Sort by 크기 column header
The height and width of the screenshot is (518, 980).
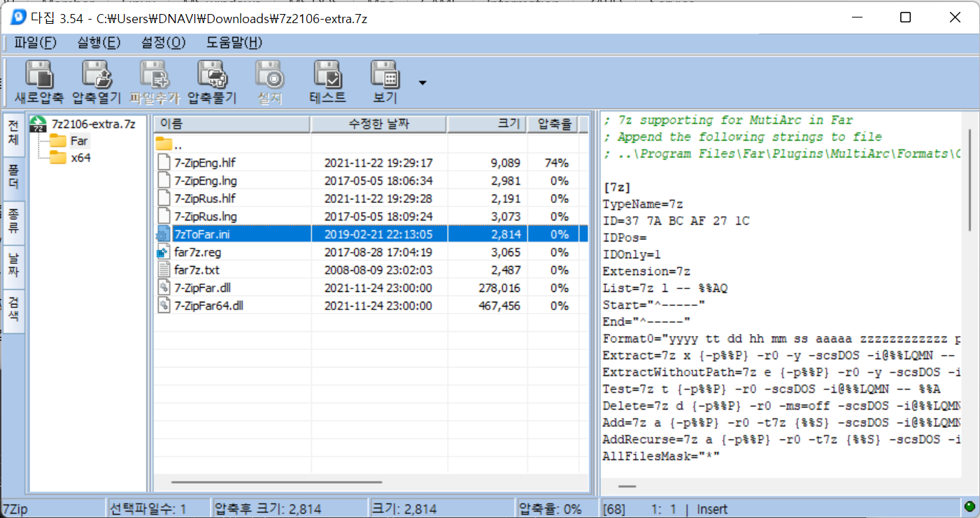486,124
